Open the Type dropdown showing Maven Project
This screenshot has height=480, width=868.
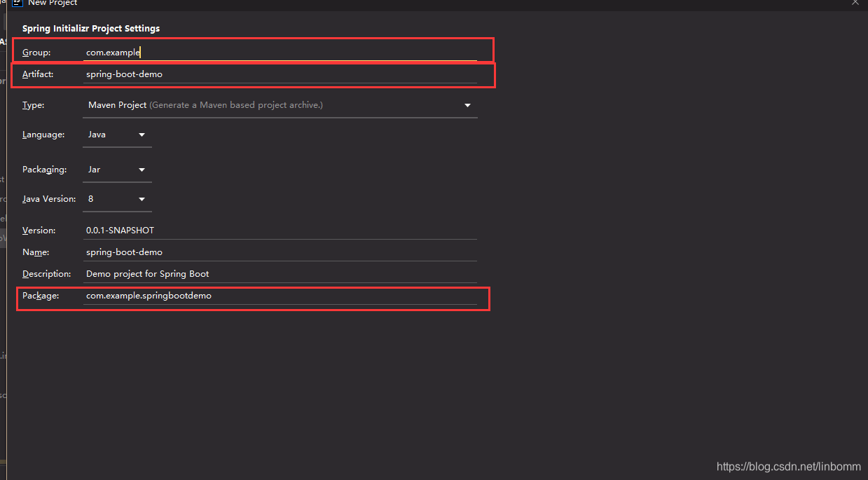(x=280, y=105)
